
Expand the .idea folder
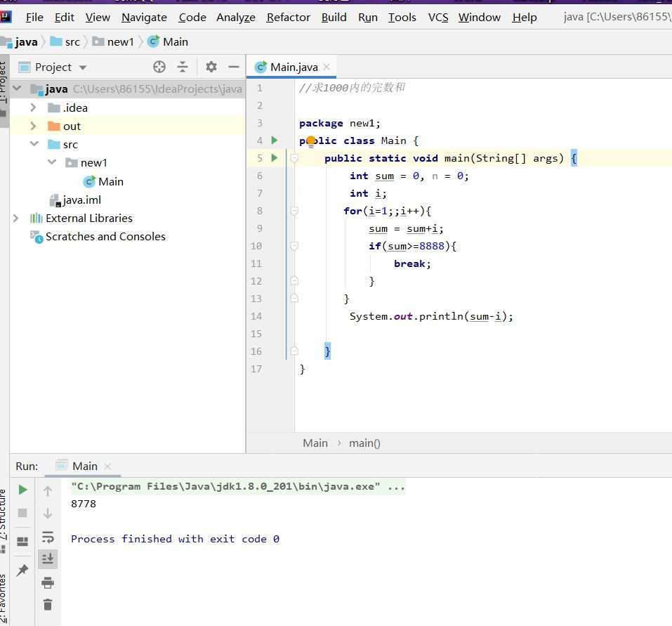point(34,107)
